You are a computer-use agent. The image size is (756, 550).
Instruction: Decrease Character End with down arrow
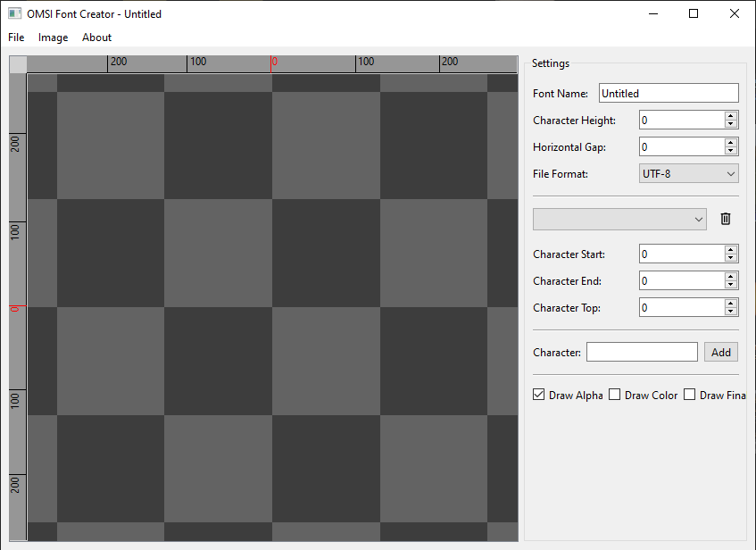click(731, 285)
